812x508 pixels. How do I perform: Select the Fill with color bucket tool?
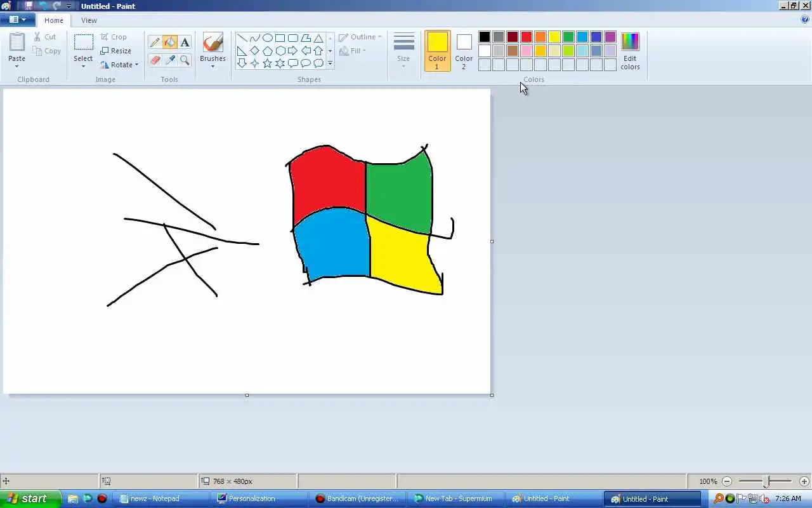[x=169, y=43]
